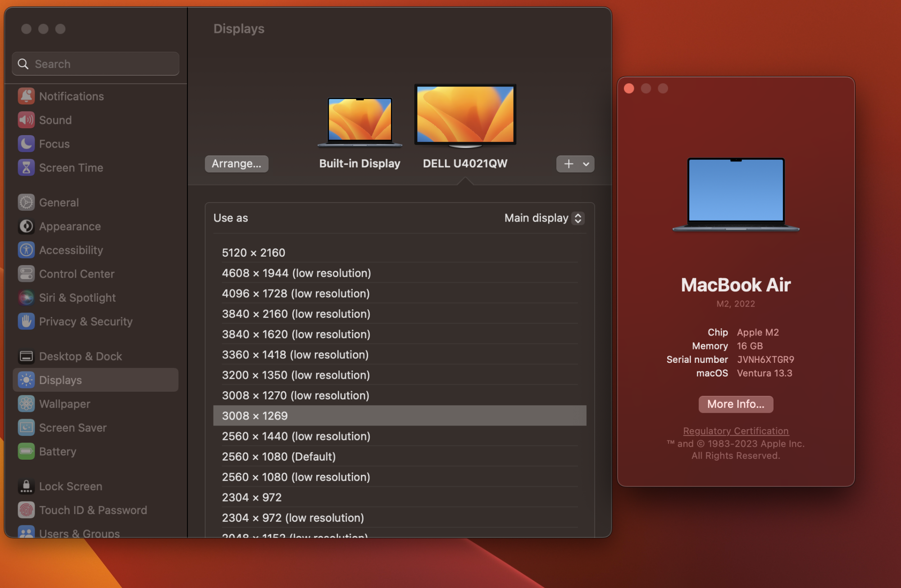Open Focus via the moon icon
This screenshot has height=588, width=901.
pyautogui.click(x=26, y=144)
